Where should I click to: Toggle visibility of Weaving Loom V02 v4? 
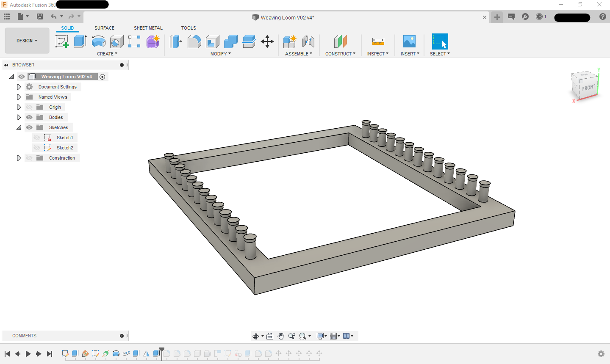pyautogui.click(x=22, y=77)
